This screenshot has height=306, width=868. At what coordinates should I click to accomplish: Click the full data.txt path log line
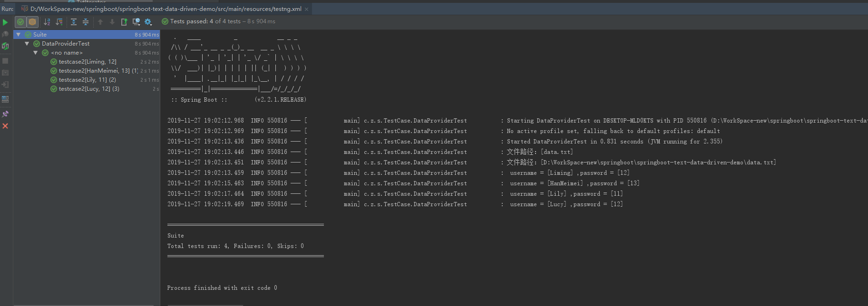pyautogui.click(x=472, y=163)
